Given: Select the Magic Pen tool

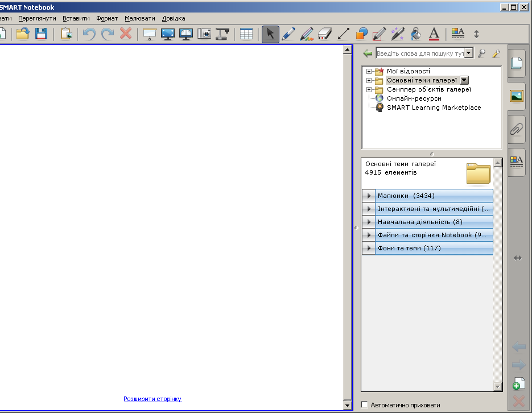Looking at the screenshot, I should pyautogui.click(x=398, y=34).
